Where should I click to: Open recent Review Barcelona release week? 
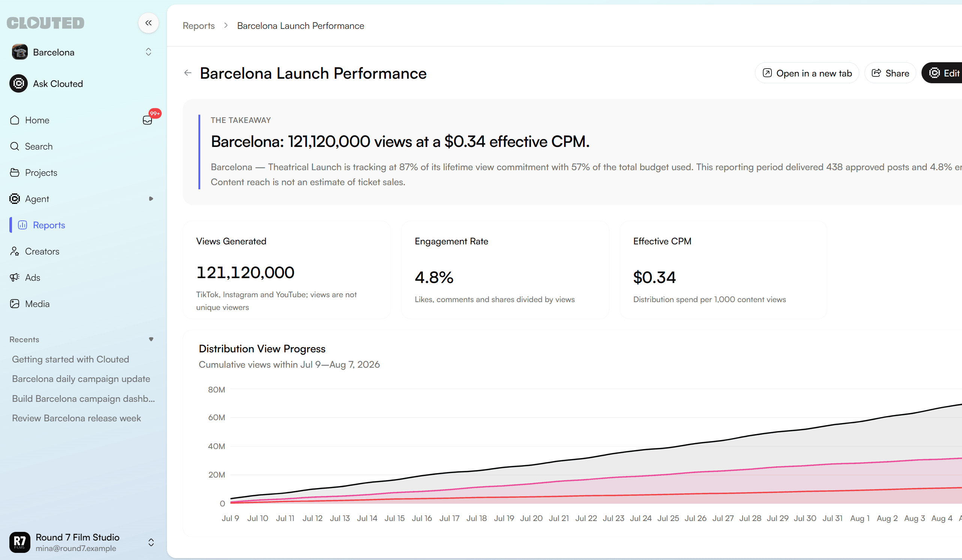[77, 418]
